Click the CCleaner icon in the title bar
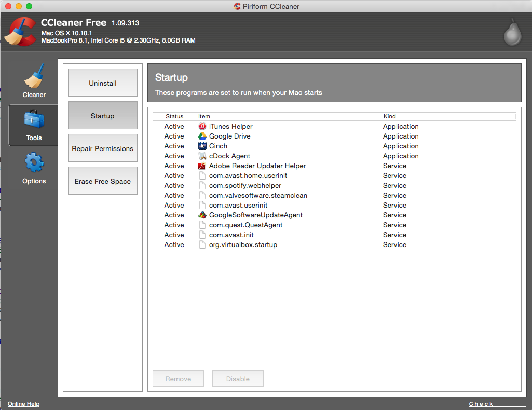The width and height of the screenshot is (532, 410). (237, 6)
